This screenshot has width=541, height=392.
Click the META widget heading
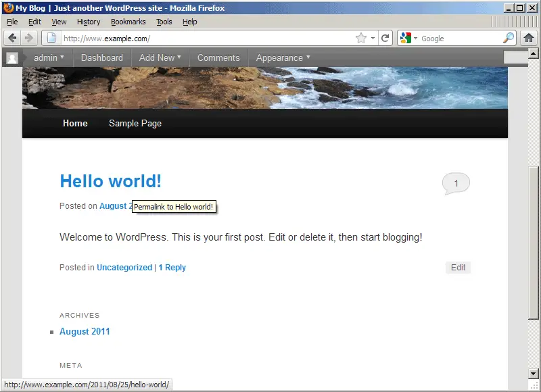click(71, 365)
